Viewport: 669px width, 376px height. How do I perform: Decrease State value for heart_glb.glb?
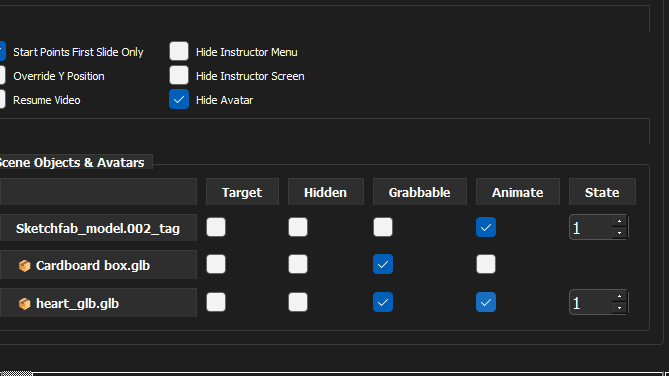coord(620,308)
